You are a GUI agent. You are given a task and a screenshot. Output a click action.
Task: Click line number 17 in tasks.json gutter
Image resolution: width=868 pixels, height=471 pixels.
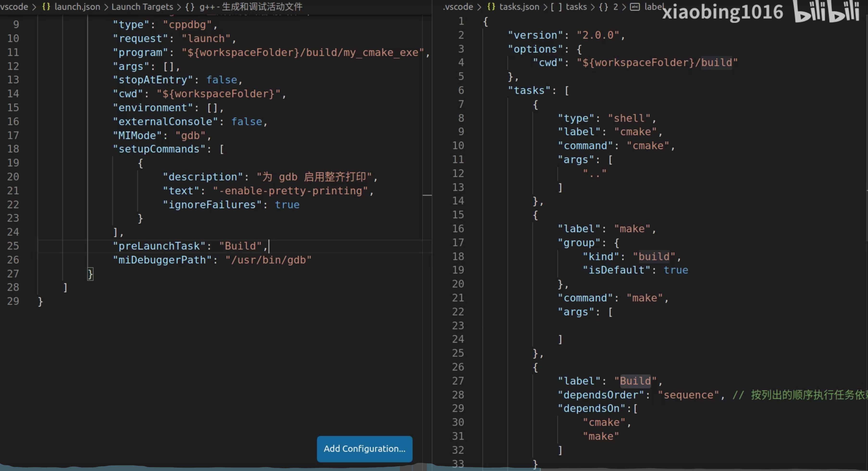(458, 243)
